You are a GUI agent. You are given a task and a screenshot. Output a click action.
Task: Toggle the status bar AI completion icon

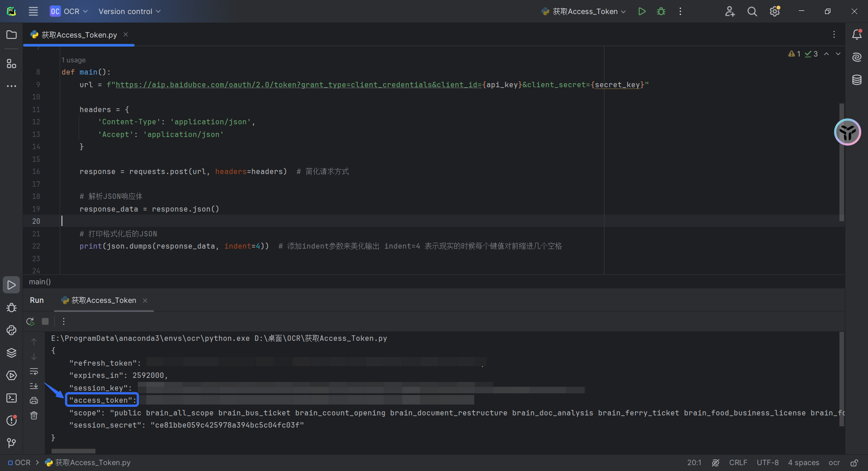pyautogui.click(x=716, y=462)
